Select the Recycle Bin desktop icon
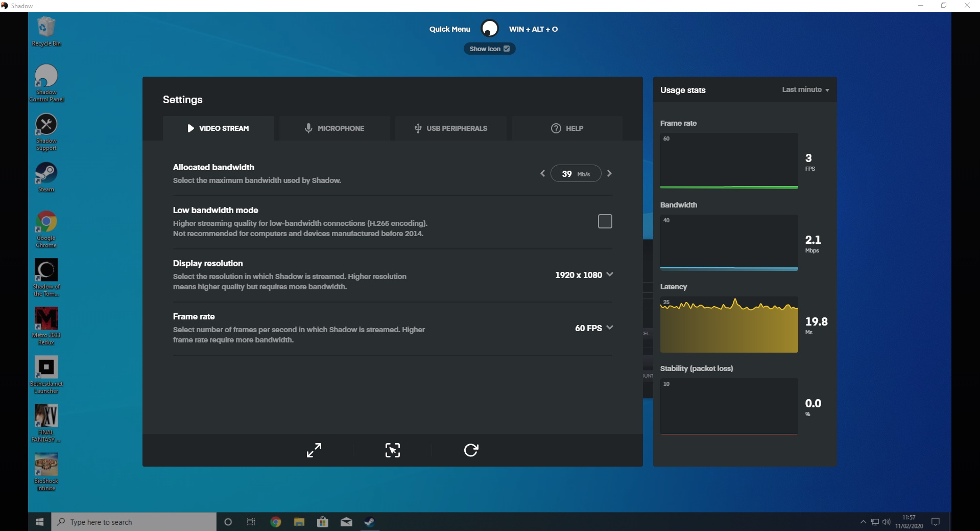This screenshot has height=531, width=980. 46,31
